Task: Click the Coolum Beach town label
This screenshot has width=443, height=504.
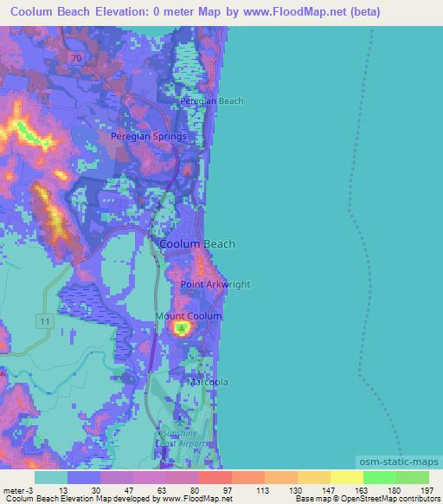Action: pyautogui.click(x=197, y=244)
